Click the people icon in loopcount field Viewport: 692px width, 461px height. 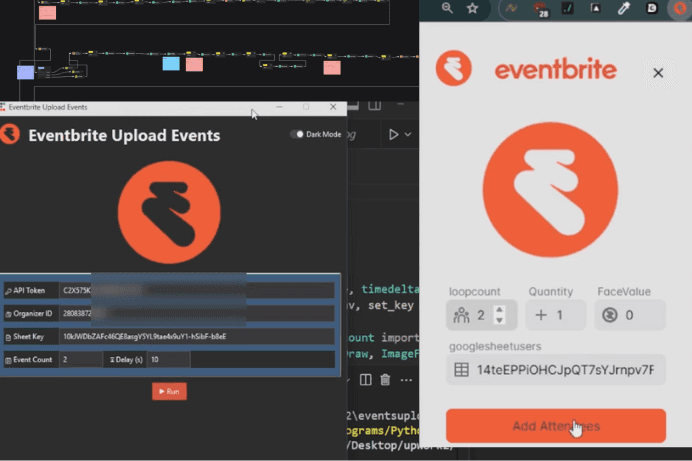(x=461, y=315)
